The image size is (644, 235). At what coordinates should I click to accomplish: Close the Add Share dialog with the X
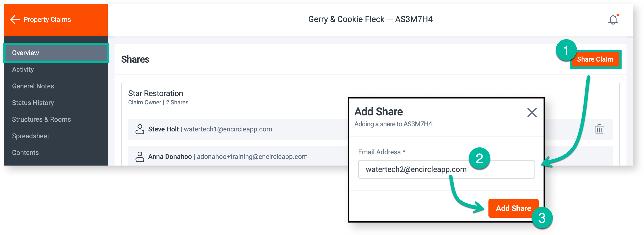click(x=532, y=113)
